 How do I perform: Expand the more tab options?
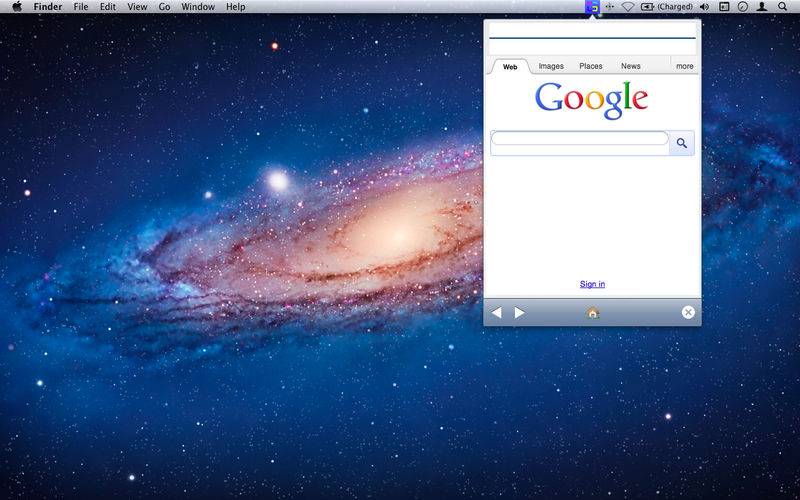point(685,66)
